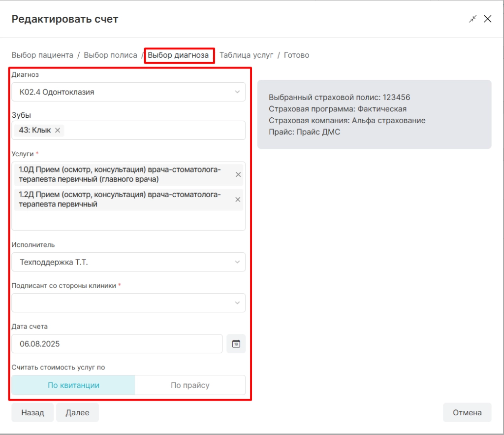Collapse the dialog using the shrink arrows icon
The width and height of the screenshot is (504, 435).
point(472,19)
